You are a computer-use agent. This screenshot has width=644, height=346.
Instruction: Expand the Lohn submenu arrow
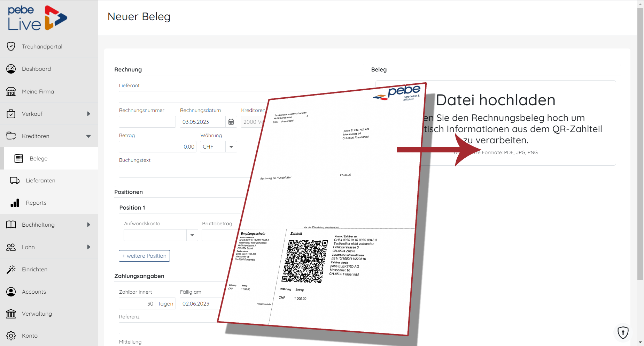(x=88, y=247)
